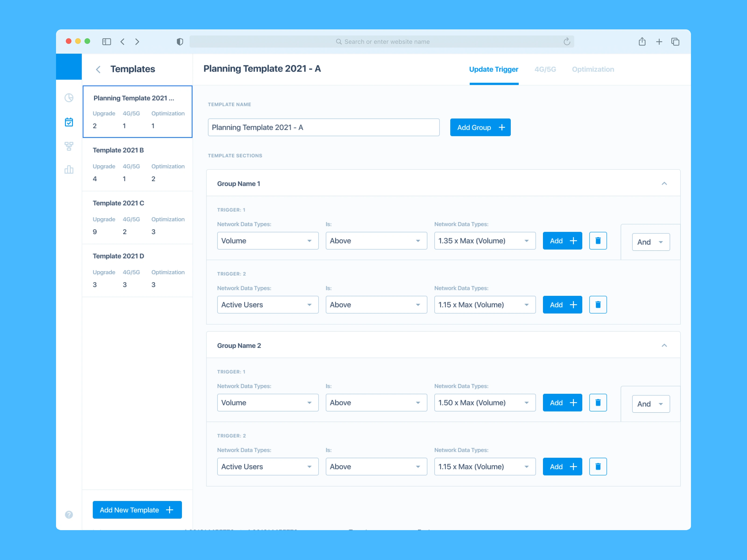Click the back arrow beside Templates heading

click(98, 70)
